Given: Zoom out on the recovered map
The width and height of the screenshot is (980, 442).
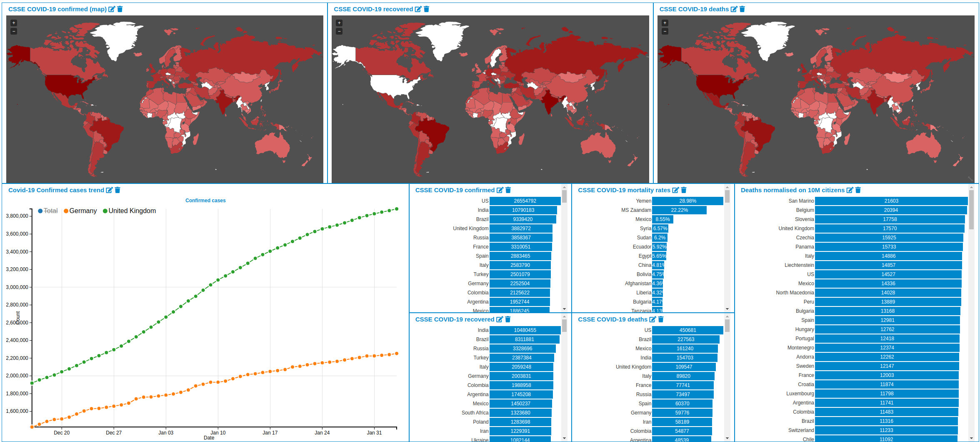Looking at the screenshot, I should click(x=339, y=31).
